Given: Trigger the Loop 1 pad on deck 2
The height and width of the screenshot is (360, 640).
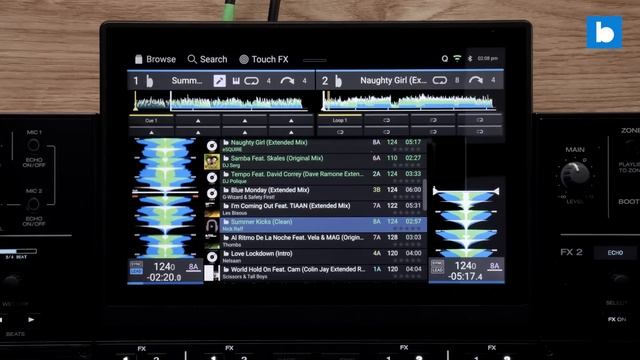Looking at the screenshot, I should [340, 120].
